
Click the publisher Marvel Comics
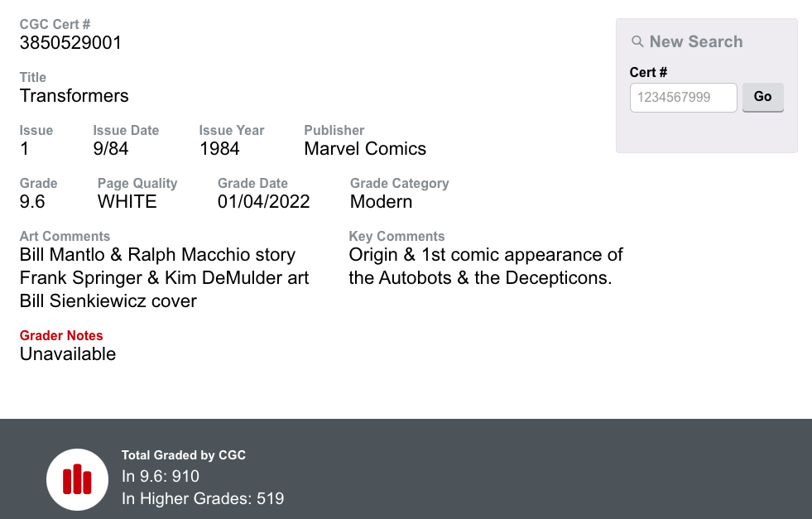coord(365,149)
